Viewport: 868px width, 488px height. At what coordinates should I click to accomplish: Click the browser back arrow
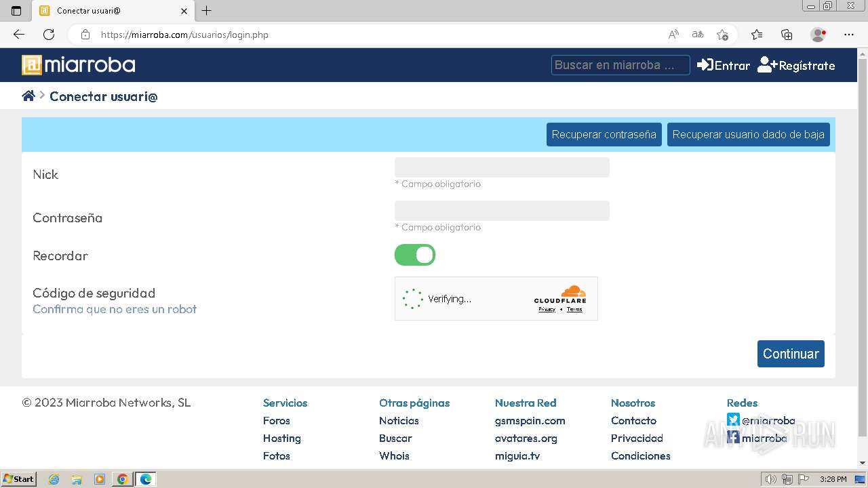(18, 35)
